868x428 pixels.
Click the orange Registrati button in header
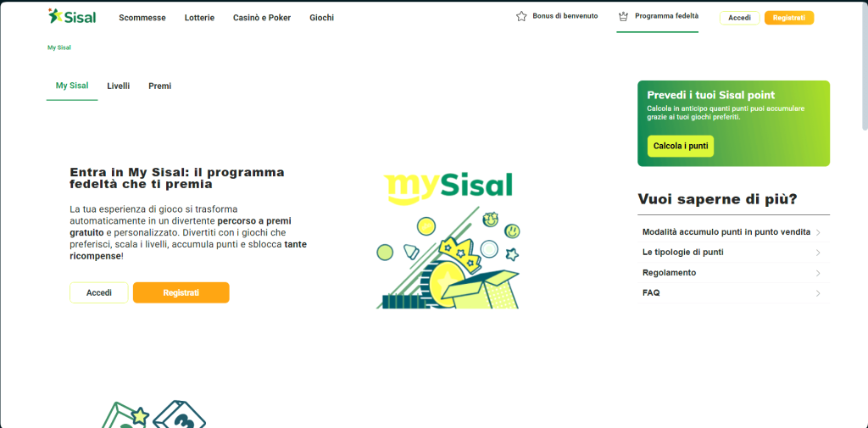click(788, 18)
